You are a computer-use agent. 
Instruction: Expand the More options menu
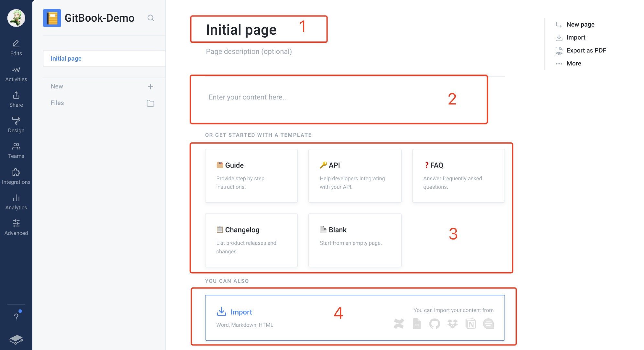tap(573, 64)
